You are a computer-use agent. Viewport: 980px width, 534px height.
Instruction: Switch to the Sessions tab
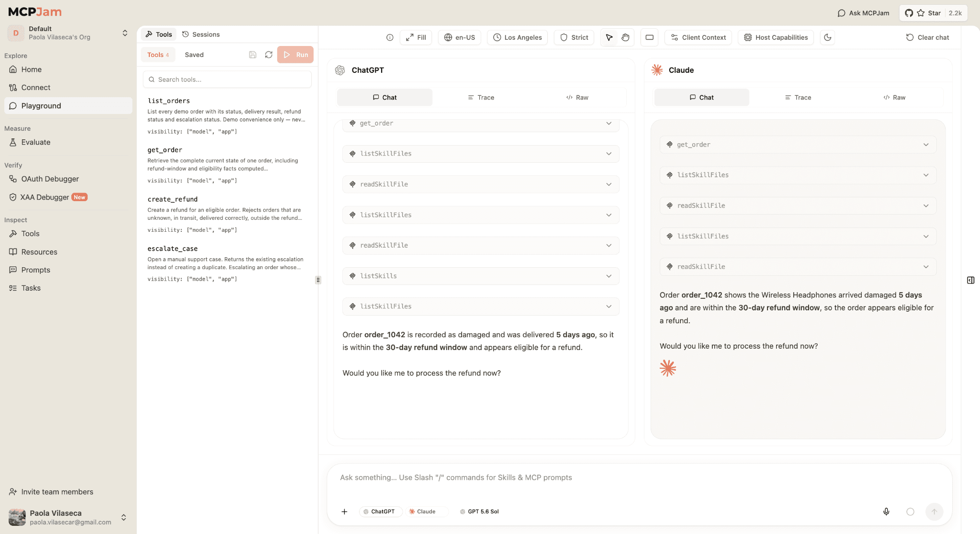pyautogui.click(x=201, y=34)
